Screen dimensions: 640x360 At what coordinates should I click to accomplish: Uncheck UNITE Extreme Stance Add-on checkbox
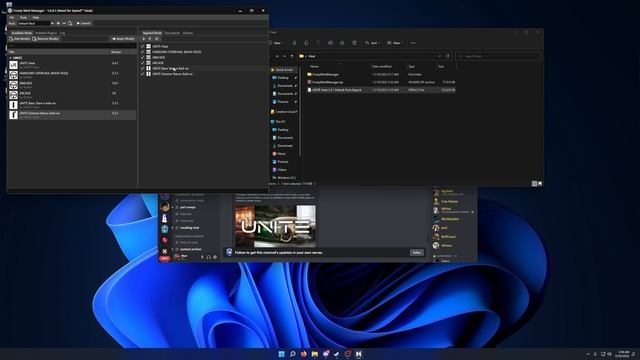click(142, 74)
